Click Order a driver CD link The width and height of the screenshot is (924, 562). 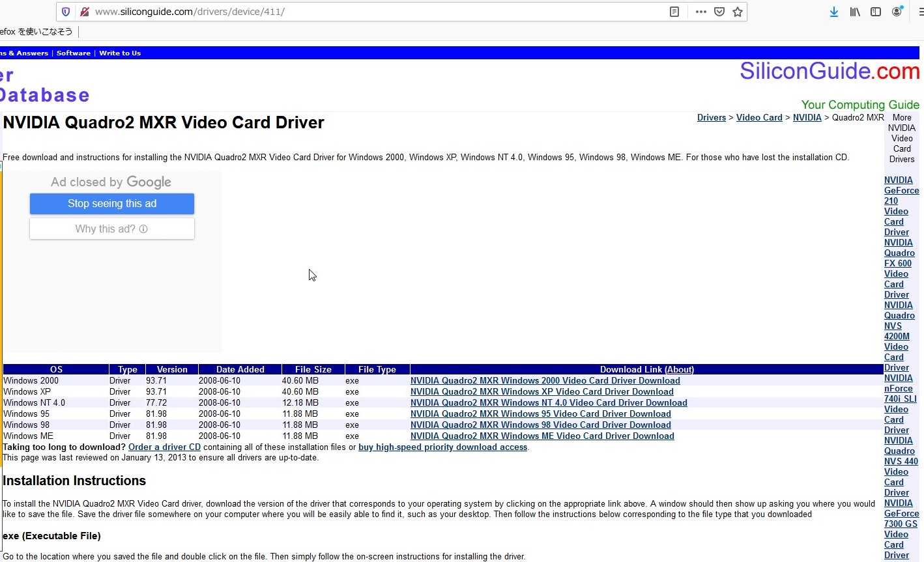tap(164, 447)
